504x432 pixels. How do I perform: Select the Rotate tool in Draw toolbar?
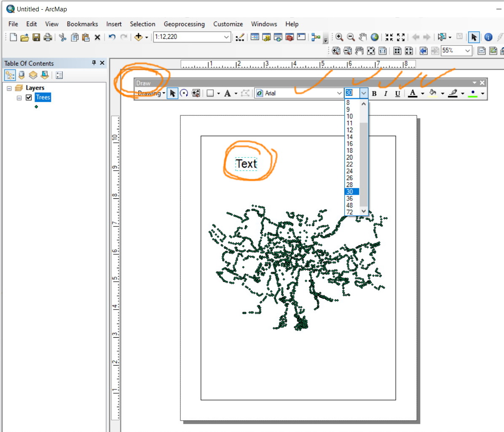(184, 93)
